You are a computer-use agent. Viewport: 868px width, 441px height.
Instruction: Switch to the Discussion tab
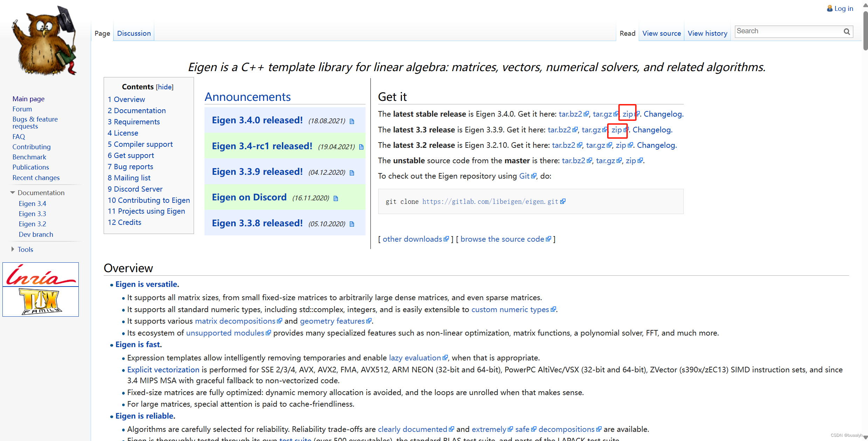tap(134, 33)
